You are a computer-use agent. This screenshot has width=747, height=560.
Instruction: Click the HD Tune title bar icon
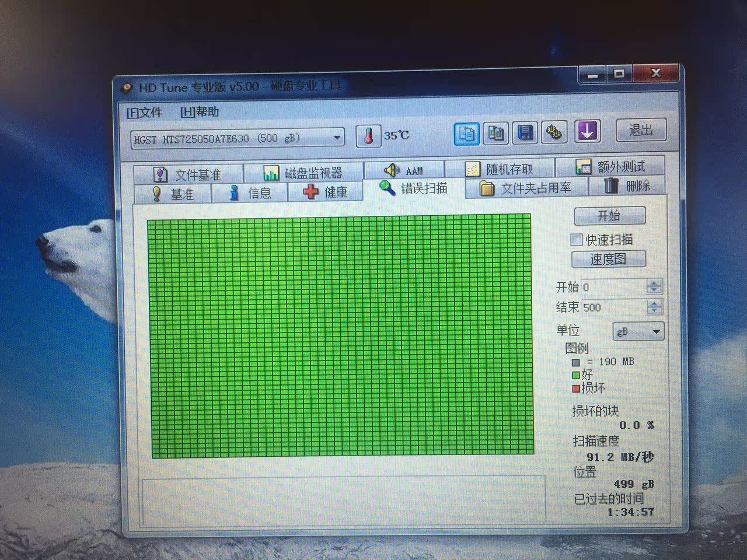(127, 89)
